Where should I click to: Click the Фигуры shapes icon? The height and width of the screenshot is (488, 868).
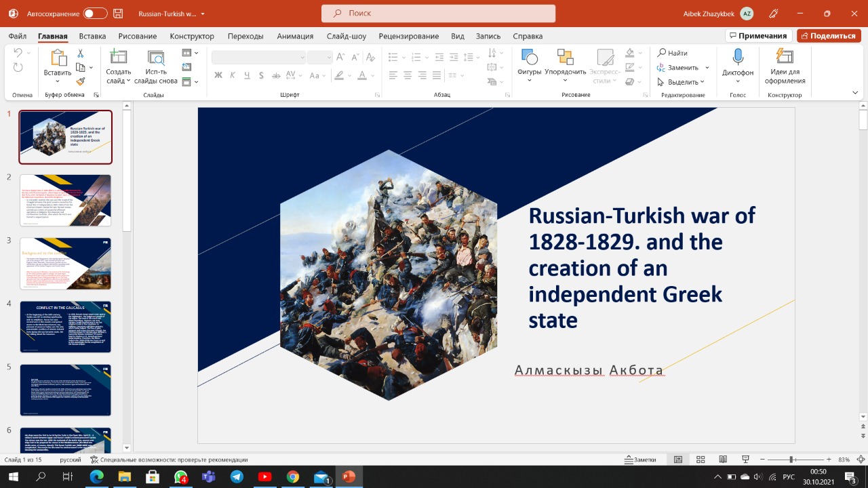point(529,57)
